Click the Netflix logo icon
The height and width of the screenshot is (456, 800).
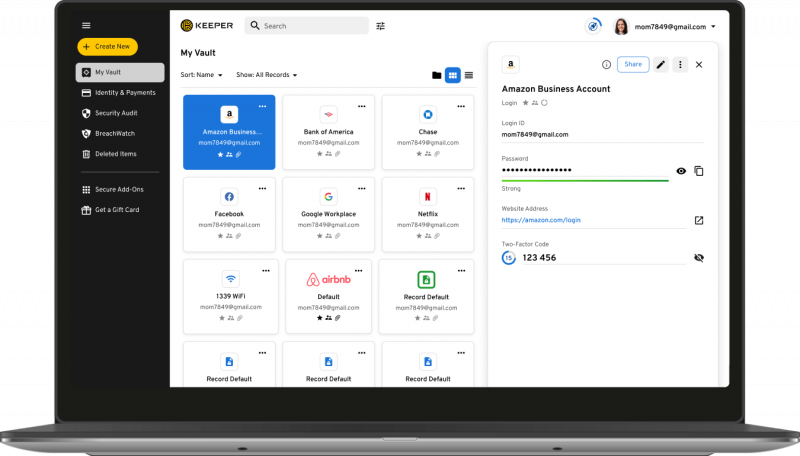[x=428, y=196]
